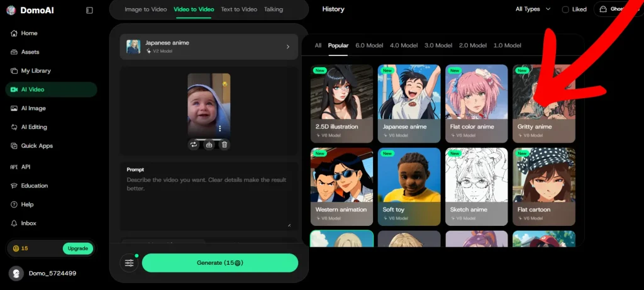Choose the Flat color anime style
The height and width of the screenshot is (290, 644).
tap(477, 104)
